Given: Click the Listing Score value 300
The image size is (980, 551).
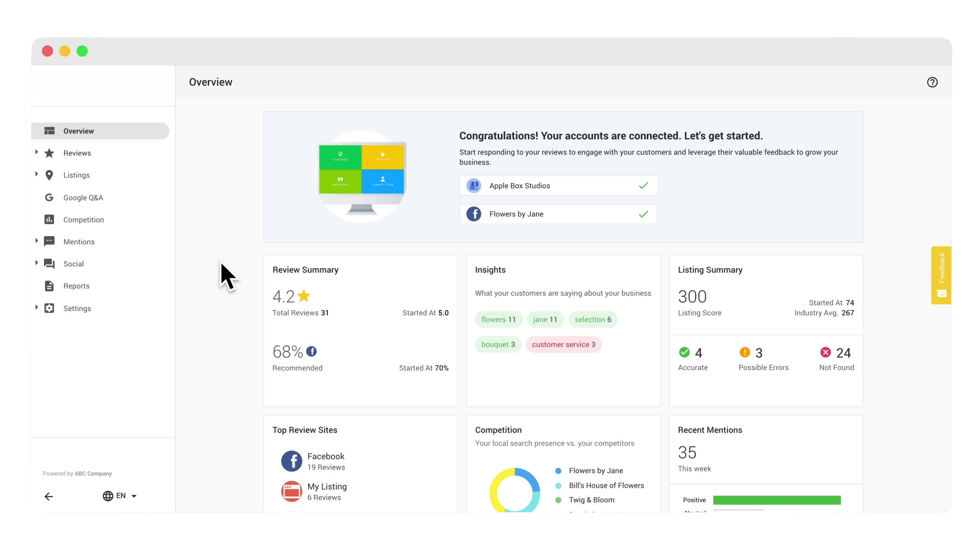Looking at the screenshot, I should [x=692, y=296].
